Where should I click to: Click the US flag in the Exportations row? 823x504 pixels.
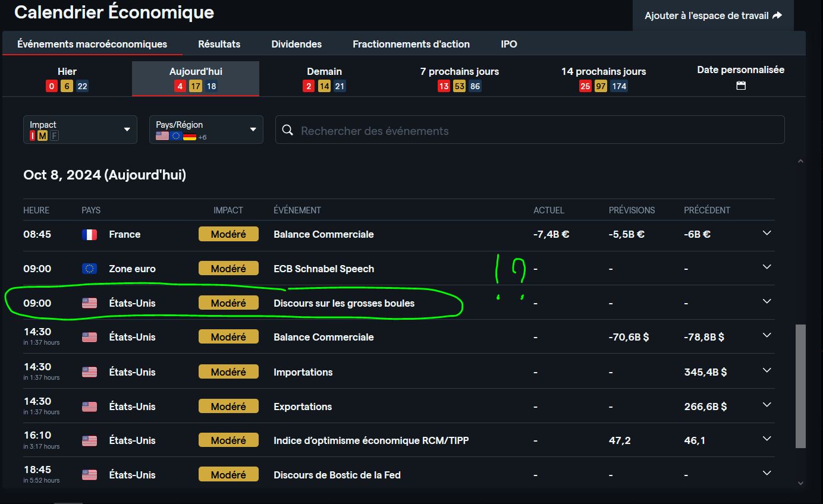pyautogui.click(x=89, y=407)
